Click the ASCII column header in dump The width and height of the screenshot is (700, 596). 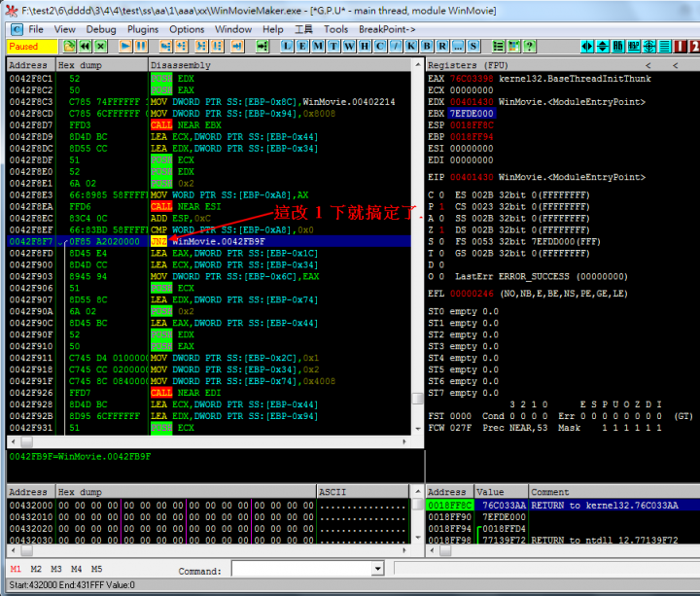(x=363, y=492)
